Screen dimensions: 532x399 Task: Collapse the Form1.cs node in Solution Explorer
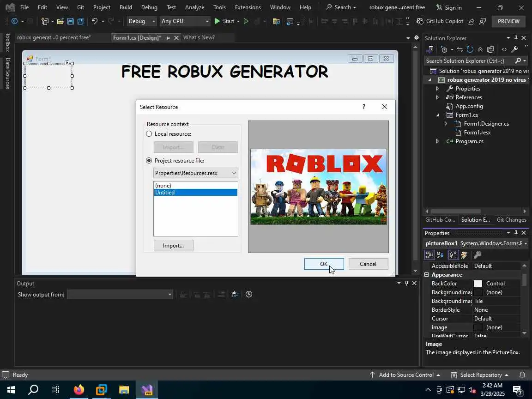coord(438,115)
